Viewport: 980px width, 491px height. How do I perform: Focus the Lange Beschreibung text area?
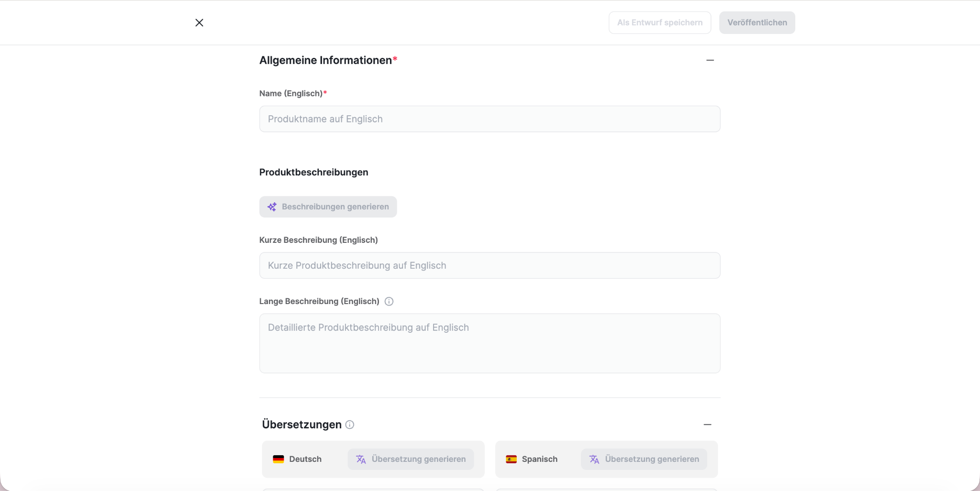pyautogui.click(x=490, y=343)
